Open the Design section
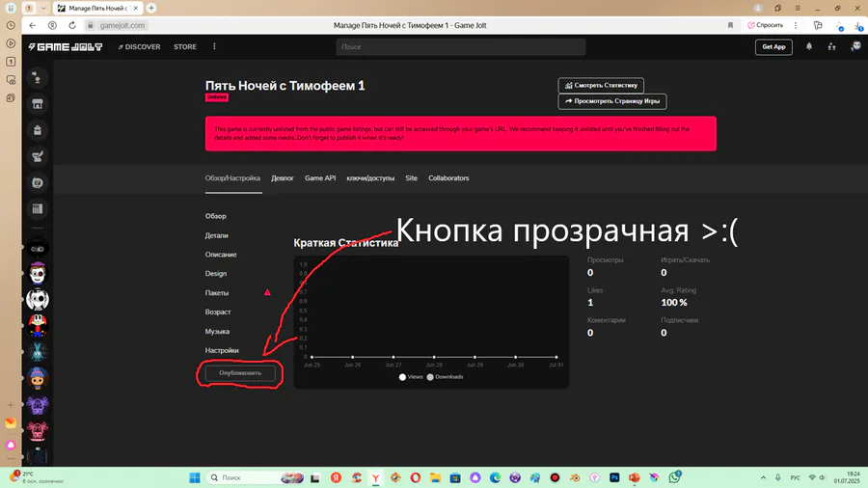This screenshot has width=868, height=488. tap(215, 273)
